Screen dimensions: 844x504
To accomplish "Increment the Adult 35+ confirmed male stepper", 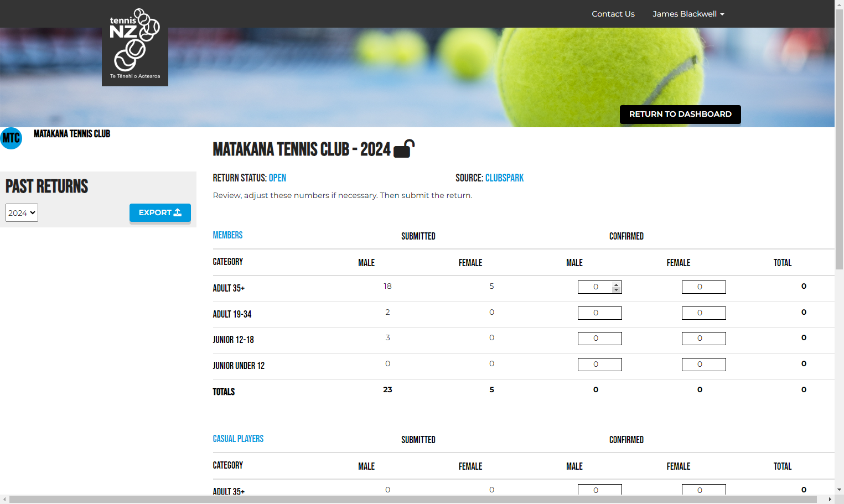I will (x=616, y=284).
